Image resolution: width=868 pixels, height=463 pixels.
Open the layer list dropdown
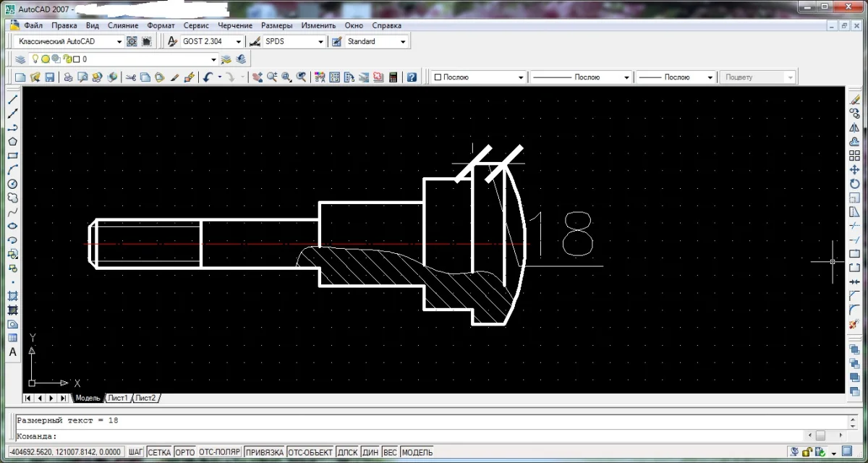pos(213,59)
